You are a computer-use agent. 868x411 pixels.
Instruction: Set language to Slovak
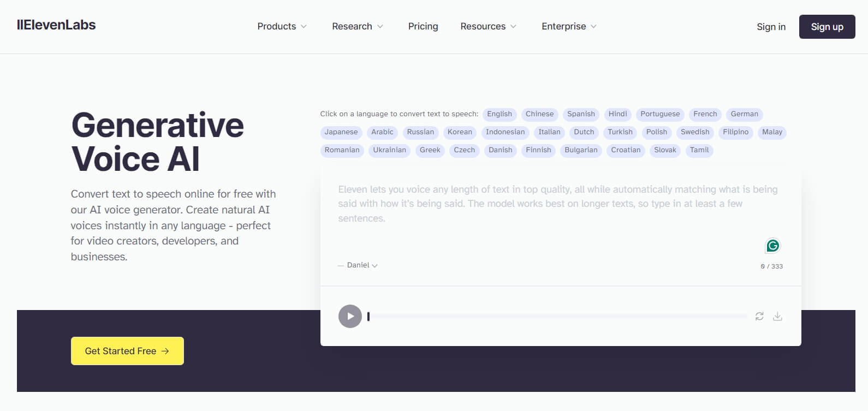[x=665, y=150]
